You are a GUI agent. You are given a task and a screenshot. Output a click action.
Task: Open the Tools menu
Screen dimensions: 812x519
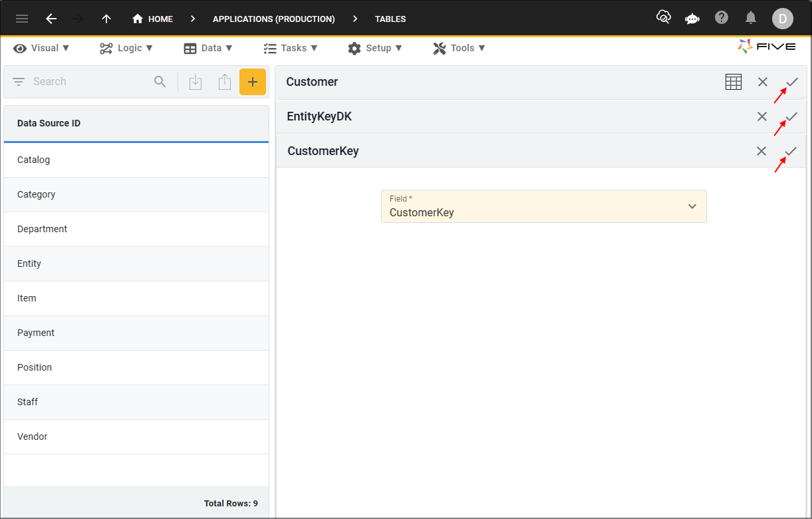459,48
